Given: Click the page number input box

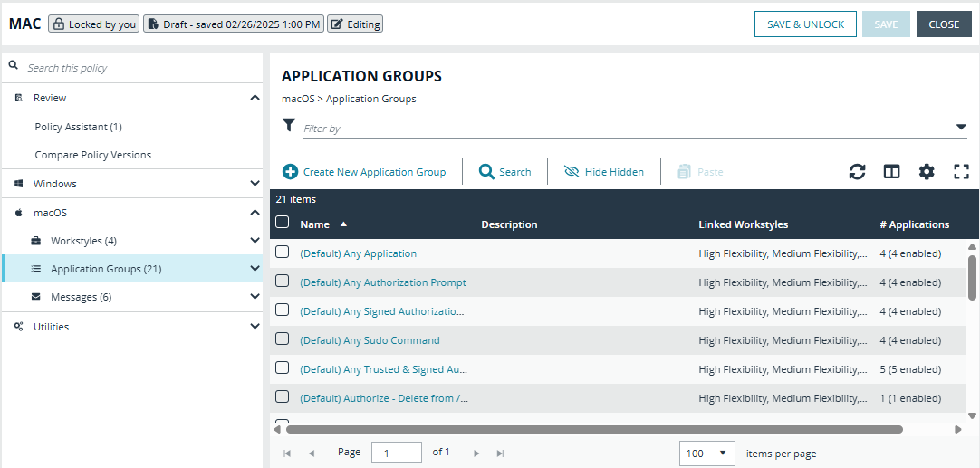Looking at the screenshot, I should 396,453.
